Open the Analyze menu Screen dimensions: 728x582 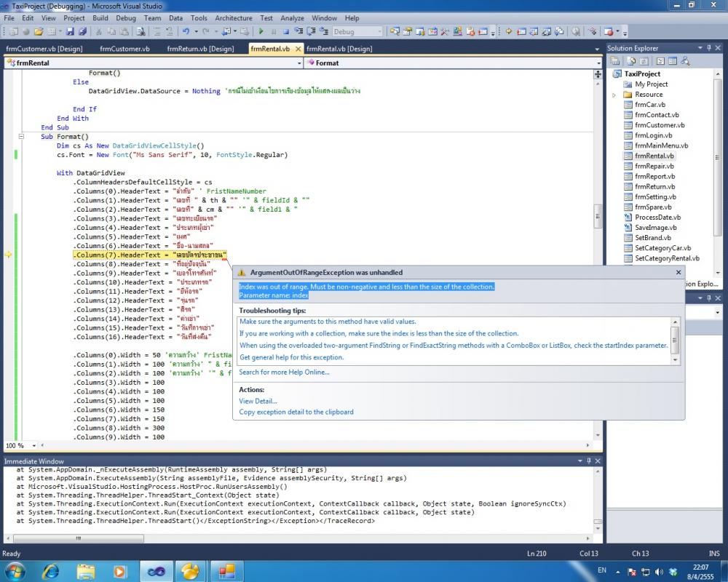(x=292, y=18)
